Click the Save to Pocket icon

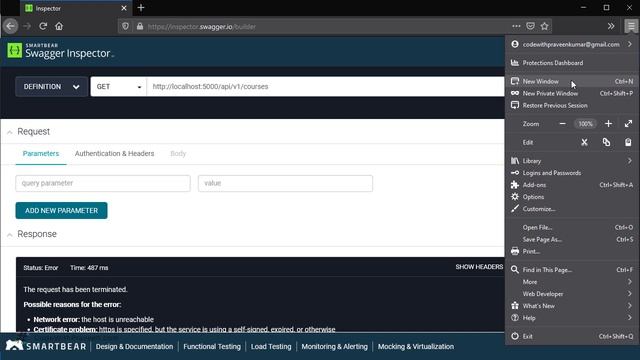coord(530,26)
